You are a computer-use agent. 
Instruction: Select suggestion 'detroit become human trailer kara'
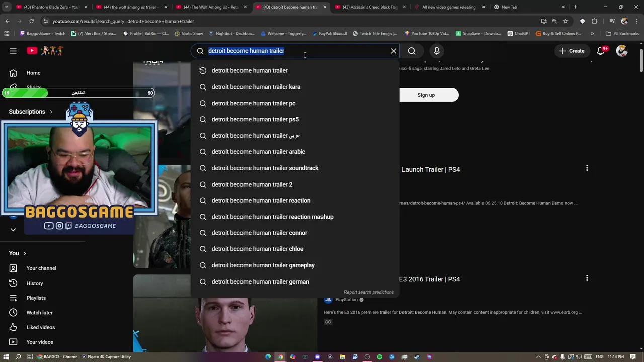click(295, 87)
